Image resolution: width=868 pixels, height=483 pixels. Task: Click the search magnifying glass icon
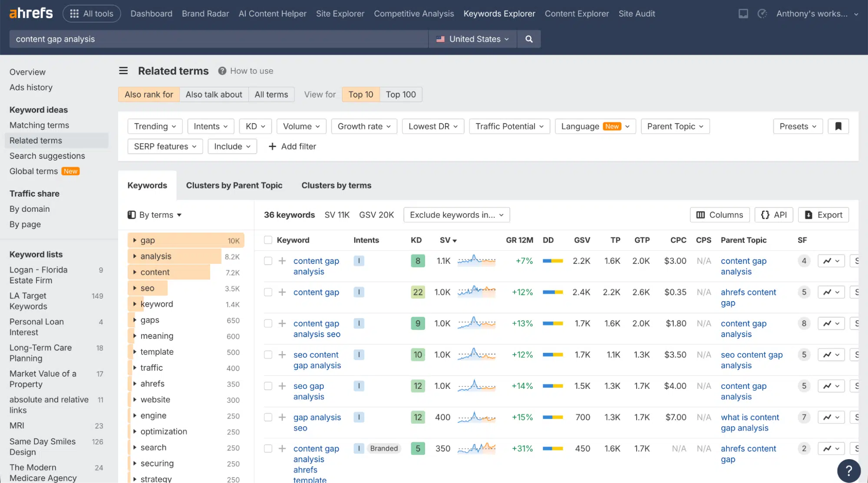pyautogui.click(x=528, y=39)
